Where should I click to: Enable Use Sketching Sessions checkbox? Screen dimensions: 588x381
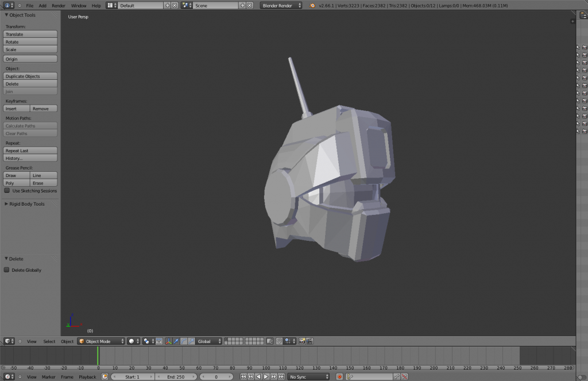click(x=7, y=191)
